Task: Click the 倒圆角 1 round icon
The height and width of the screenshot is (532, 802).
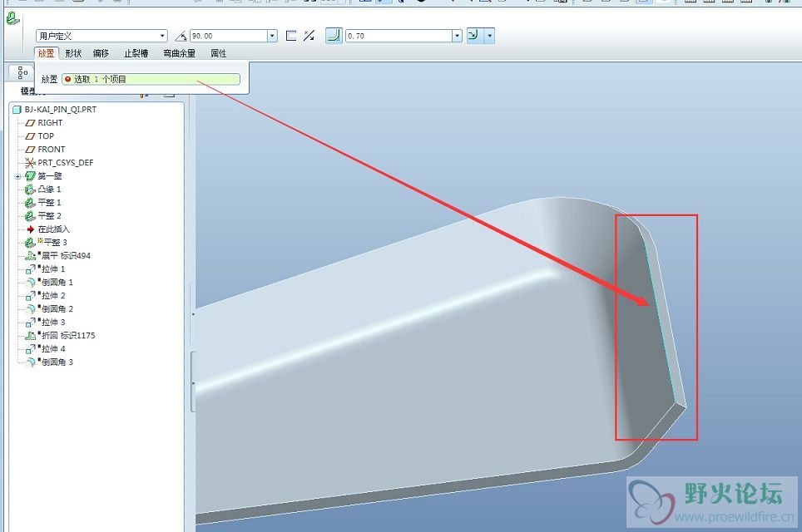Action: (x=30, y=282)
